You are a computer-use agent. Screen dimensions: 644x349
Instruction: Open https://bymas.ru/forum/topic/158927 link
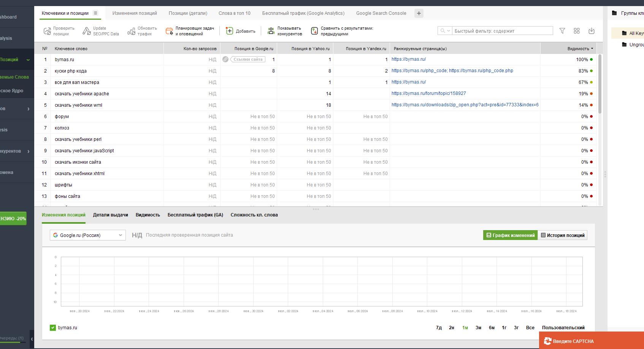click(x=429, y=93)
